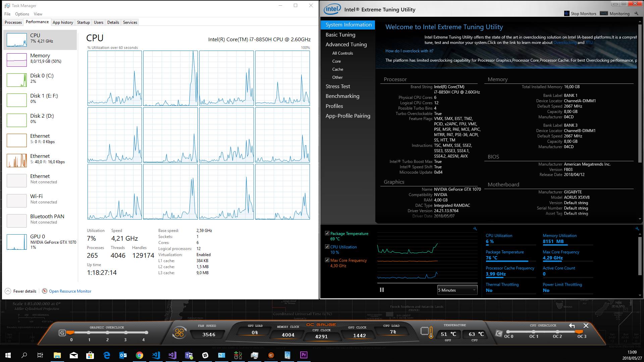Click the back arrow on OC Gauge bar

coord(572,326)
